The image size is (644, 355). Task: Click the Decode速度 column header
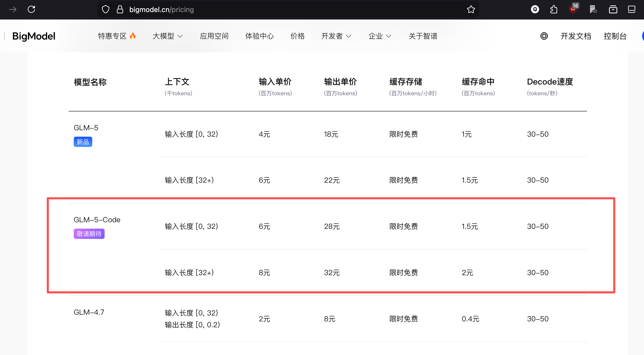tap(550, 82)
